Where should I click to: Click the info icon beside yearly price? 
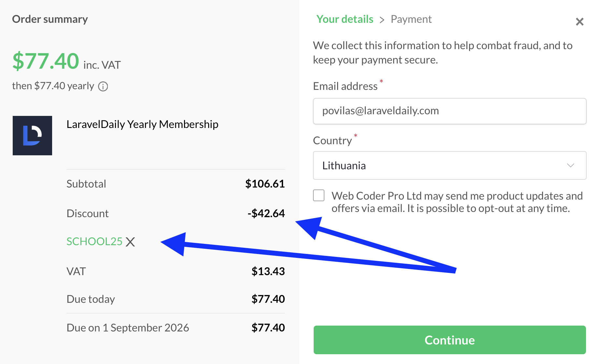pos(103,87)
